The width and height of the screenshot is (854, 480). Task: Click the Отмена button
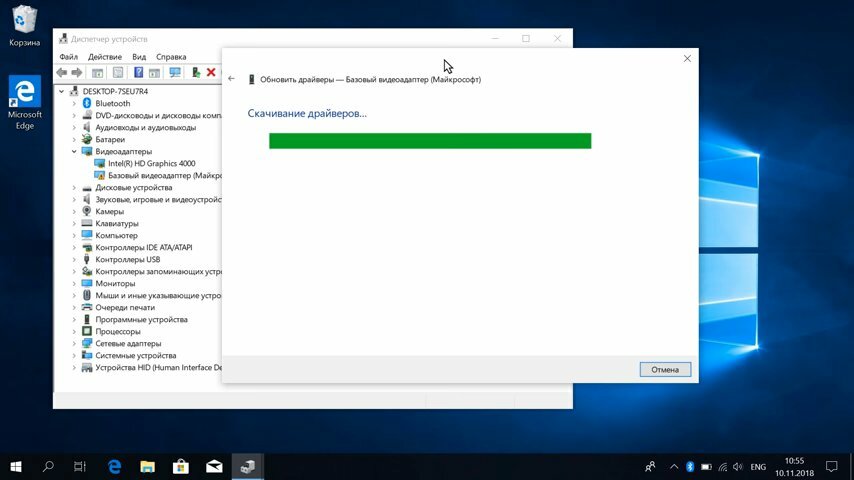point(665,369)
